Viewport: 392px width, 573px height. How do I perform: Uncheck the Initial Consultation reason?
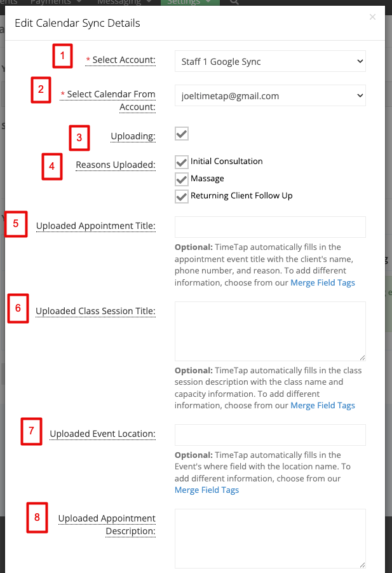[x=182, y=162]
